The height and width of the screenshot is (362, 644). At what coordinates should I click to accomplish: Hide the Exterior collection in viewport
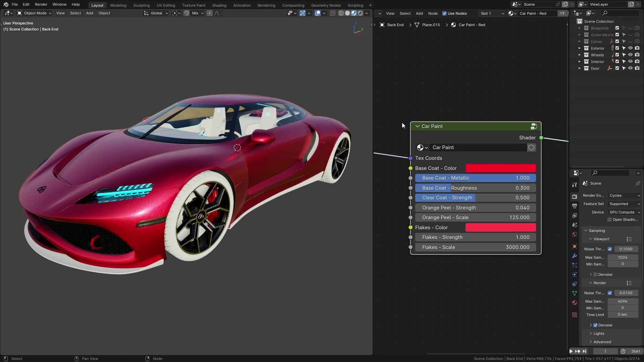click(630, 48)
